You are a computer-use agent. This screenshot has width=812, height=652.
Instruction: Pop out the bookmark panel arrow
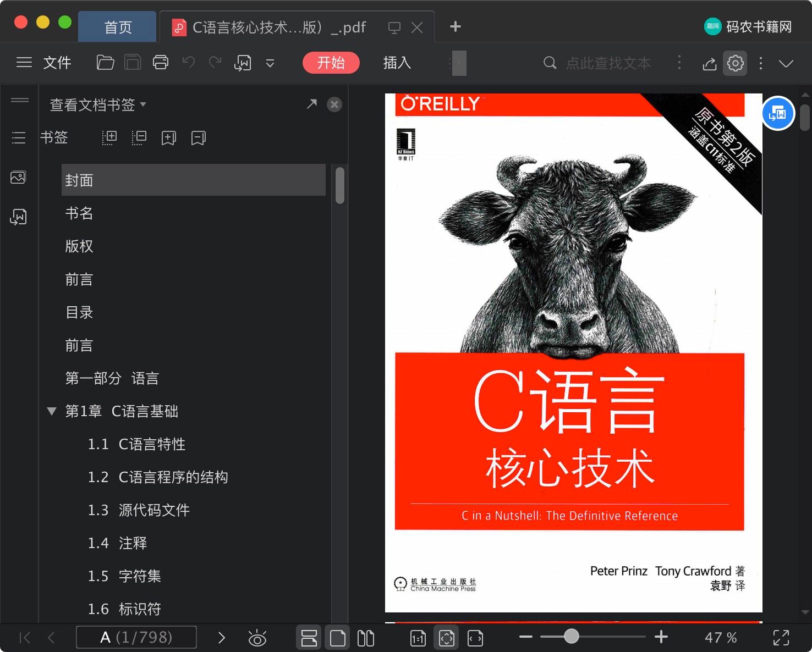click(312, 104)
